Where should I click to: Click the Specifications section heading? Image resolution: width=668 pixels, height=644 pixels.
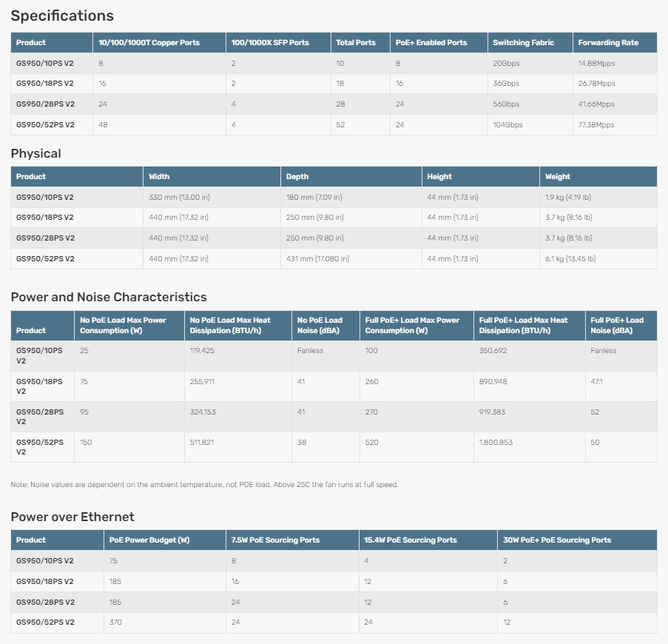[x=62, y=16]
